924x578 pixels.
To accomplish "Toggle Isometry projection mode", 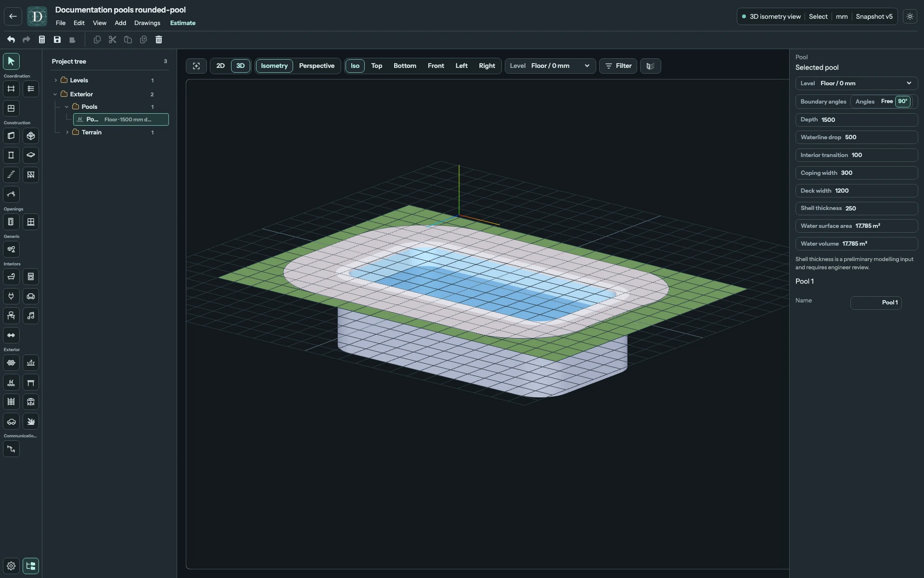I will click(x=274, y=66).
